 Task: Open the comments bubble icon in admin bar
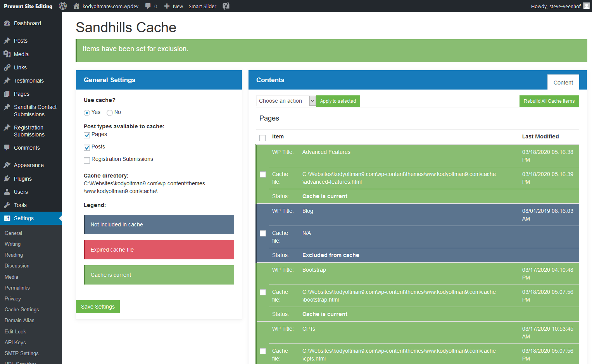click(x=148, y=6)
